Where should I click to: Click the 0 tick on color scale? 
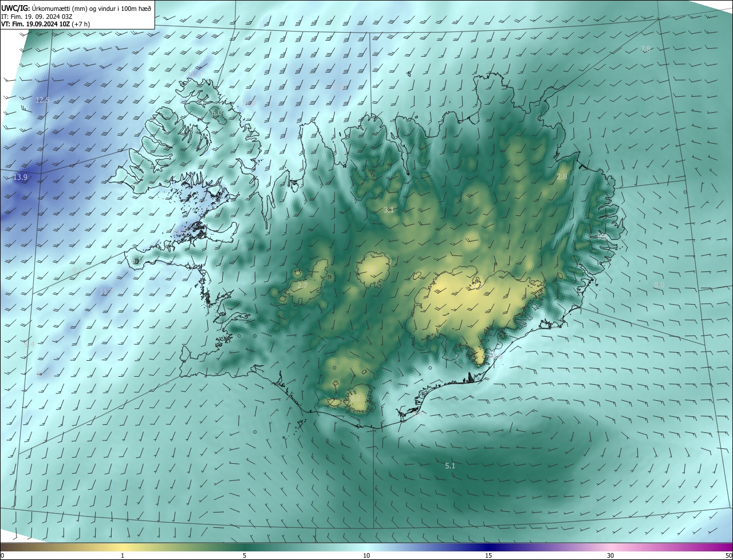click(x=2, y=555)
